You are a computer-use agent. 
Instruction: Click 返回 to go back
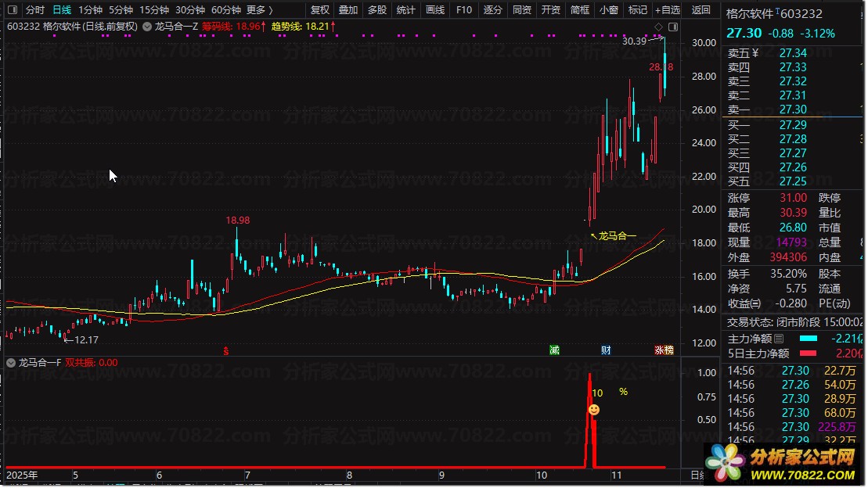pyautogui.click(x=701, y=10)
